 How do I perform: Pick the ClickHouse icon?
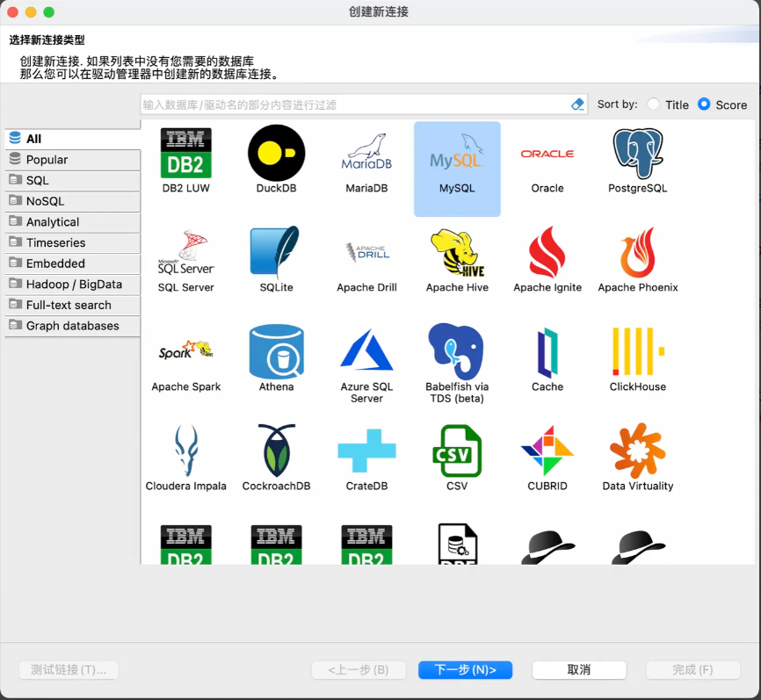point(638,351)
